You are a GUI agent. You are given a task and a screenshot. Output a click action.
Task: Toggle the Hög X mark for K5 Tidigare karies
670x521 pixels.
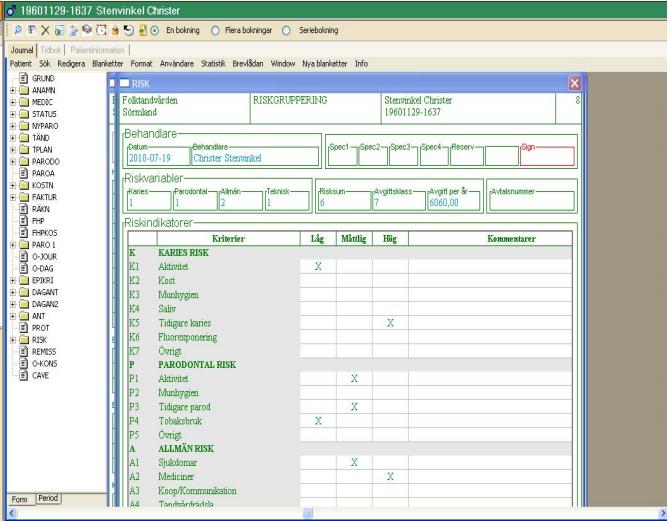(x=390, y=323)
